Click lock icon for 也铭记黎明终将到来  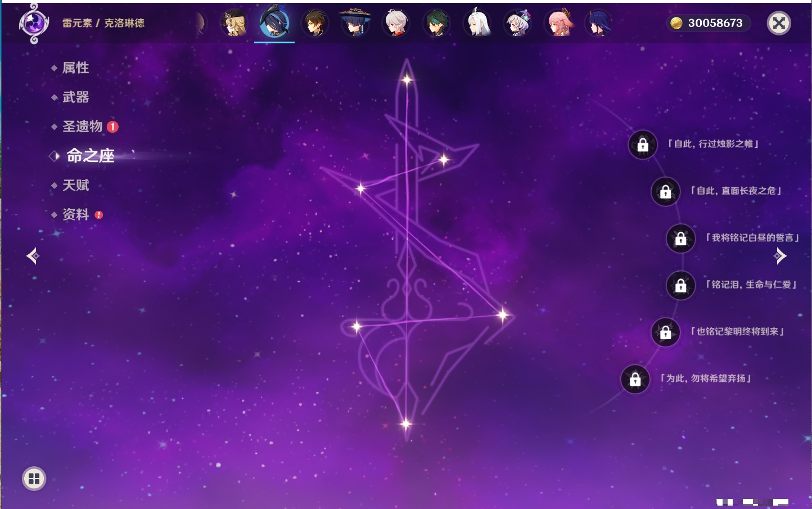[x=665, y=332]
